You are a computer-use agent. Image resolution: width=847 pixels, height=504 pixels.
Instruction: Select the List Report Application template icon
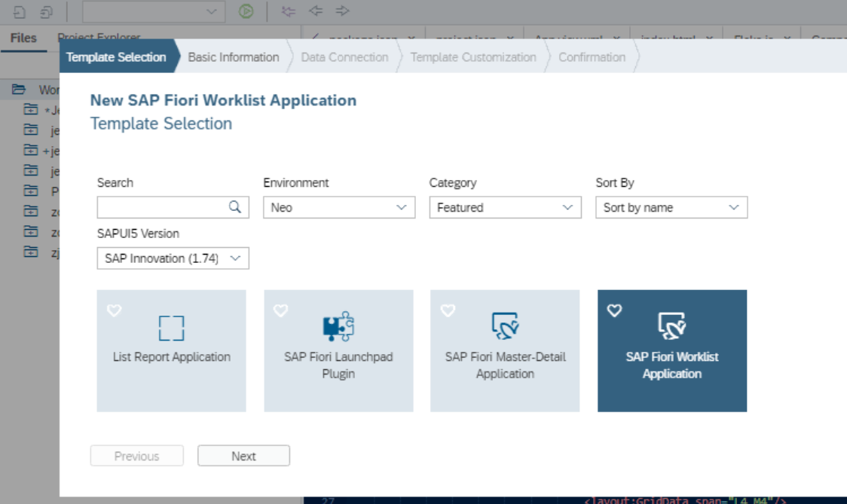[x=171, y=328]
